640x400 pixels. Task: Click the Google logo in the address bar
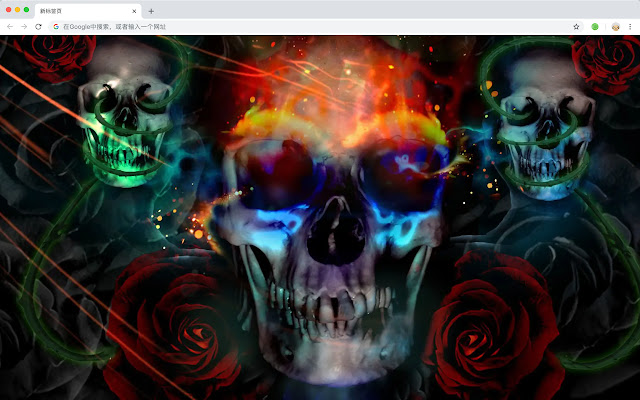(56, 27)
